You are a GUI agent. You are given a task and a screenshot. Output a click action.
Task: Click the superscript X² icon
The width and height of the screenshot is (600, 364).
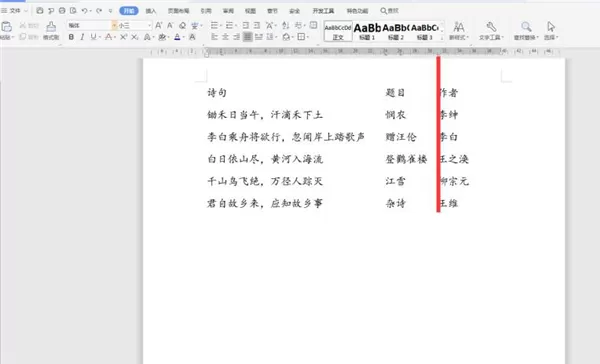coord(123,37)
